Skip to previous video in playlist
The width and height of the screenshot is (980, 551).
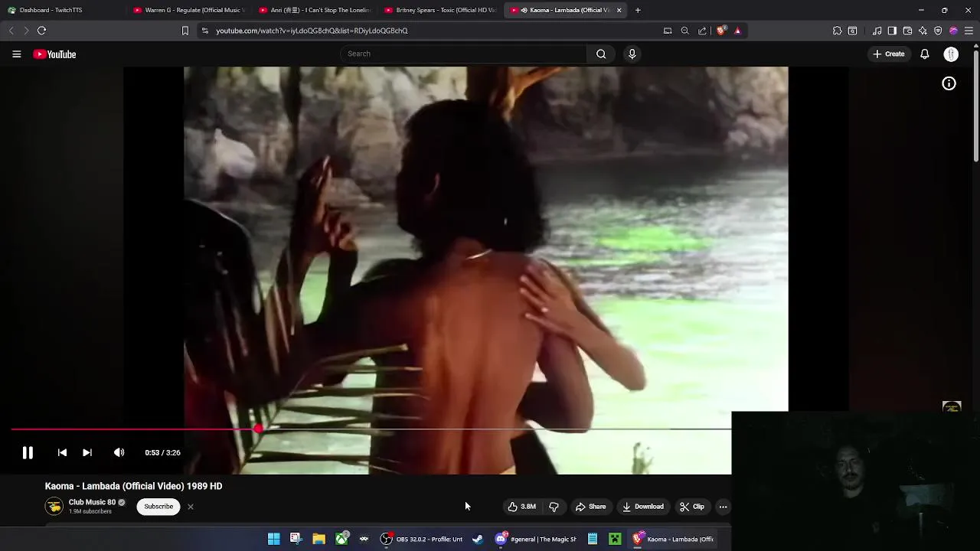[x=62, y=452]
